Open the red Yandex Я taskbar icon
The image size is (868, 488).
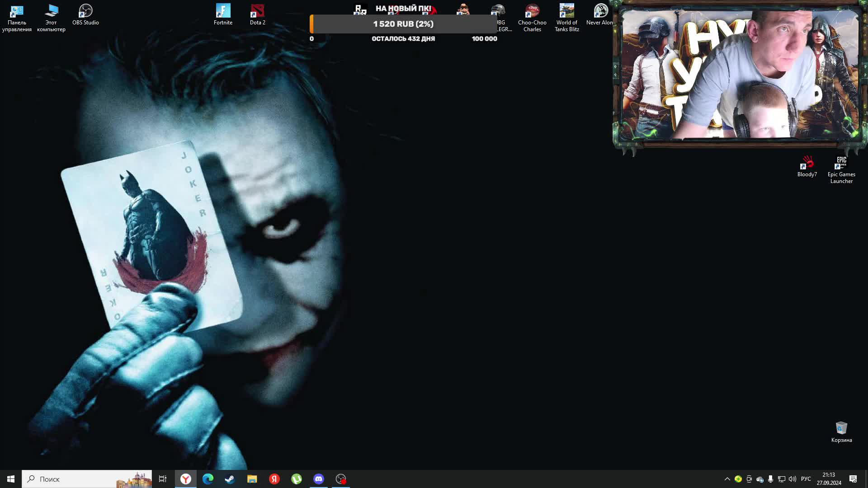click(x=274, y=479)
